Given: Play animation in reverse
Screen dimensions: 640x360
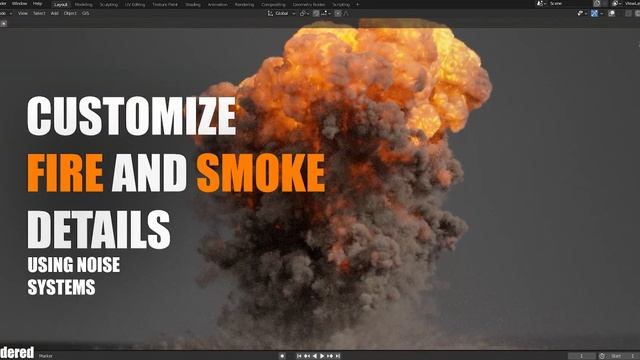Looking at the screenshot, I should [314, 356].
